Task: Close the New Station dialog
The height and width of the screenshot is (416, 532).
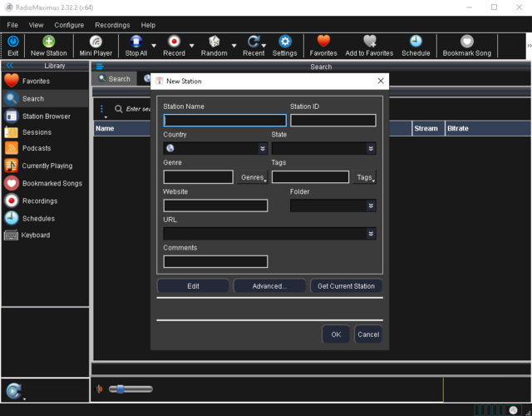Action: coord(381,81)
